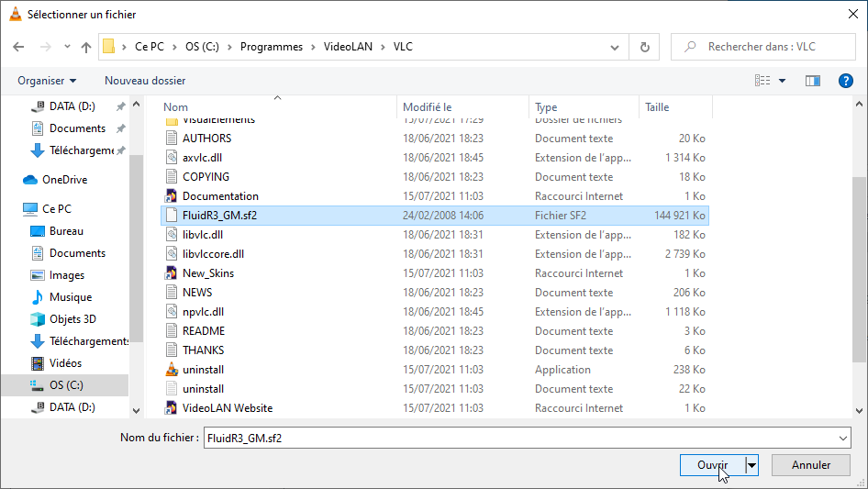
Task: Select the VideoLAN Website shortcut icon
Action: tap(171, 408)
